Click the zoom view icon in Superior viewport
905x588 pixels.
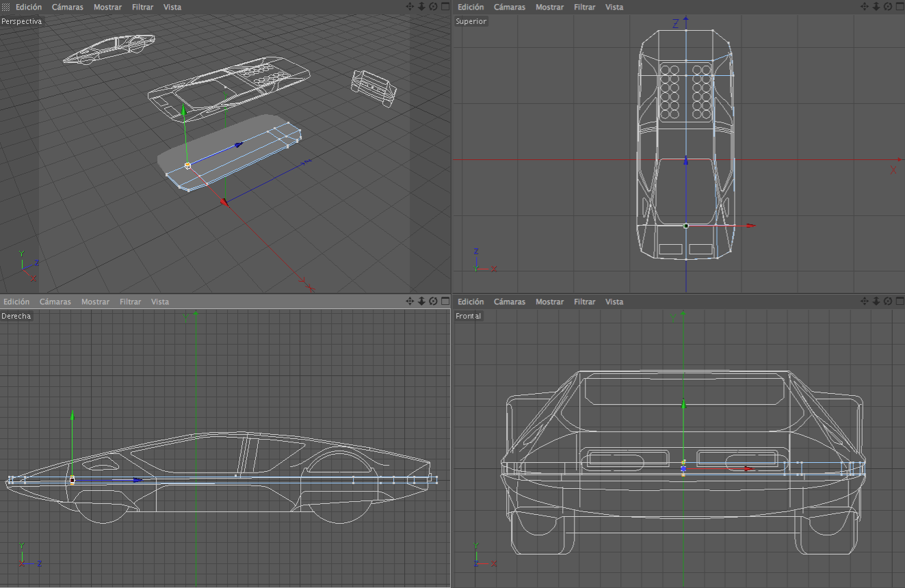click(x=875, y=7)
